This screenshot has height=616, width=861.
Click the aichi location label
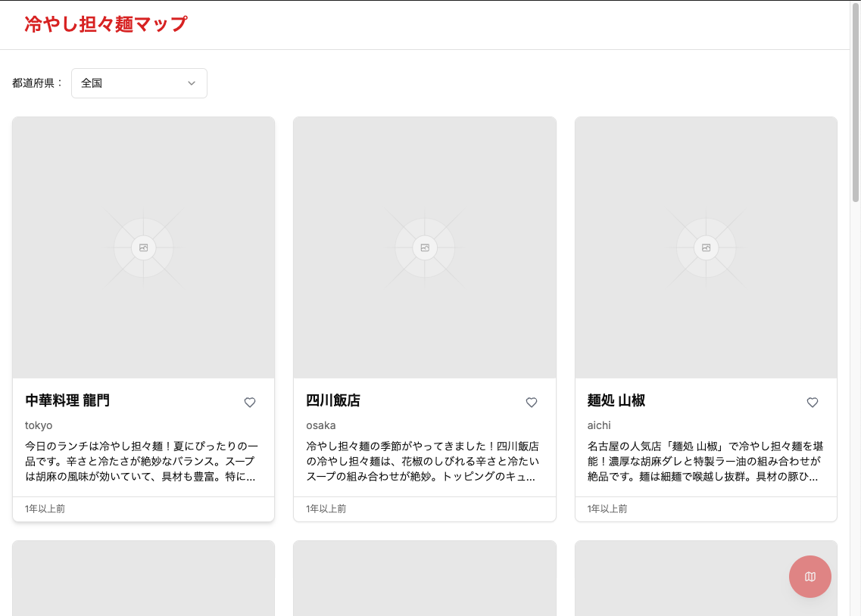599,425
